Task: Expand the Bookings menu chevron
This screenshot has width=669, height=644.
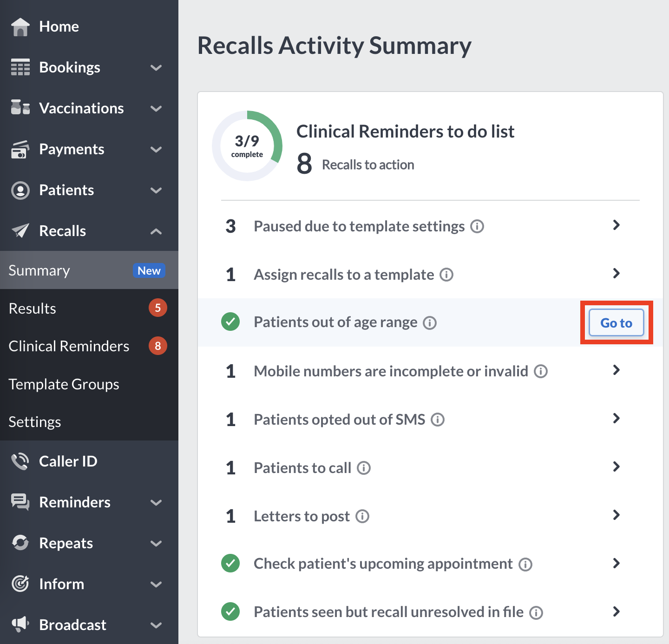Action: pyautogui.click(x=156, y=68)
